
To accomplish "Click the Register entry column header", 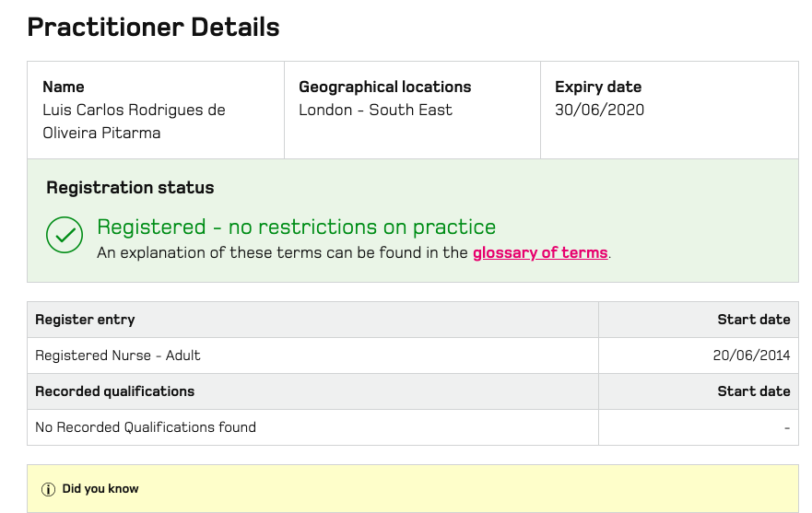I will click(x=85, y=320).
